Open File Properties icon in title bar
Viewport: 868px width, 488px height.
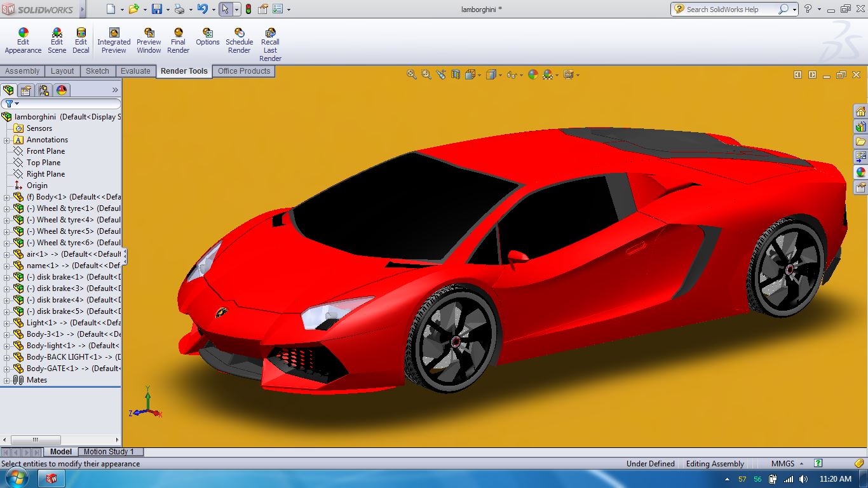pyautogui.click(x=262, y=9)
